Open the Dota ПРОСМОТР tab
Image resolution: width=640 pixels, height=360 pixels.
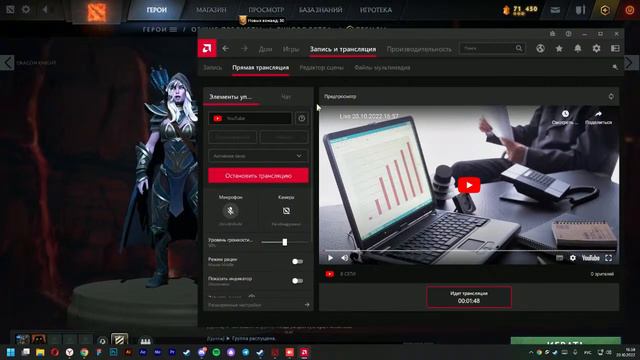(x=266, y=10)
